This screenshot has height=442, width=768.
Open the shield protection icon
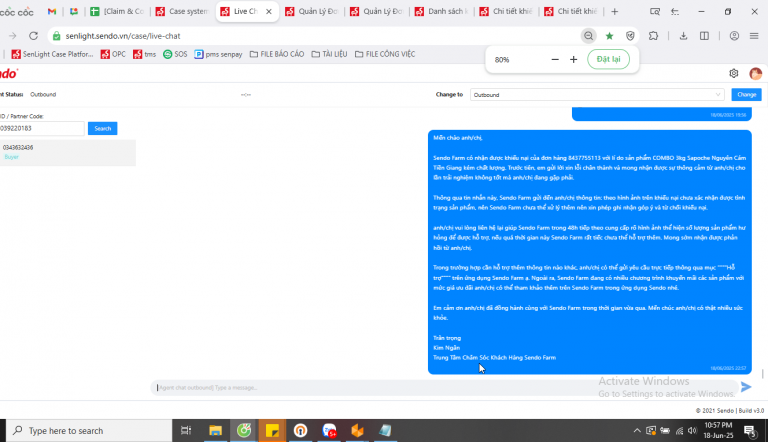[x=630, y=36]
